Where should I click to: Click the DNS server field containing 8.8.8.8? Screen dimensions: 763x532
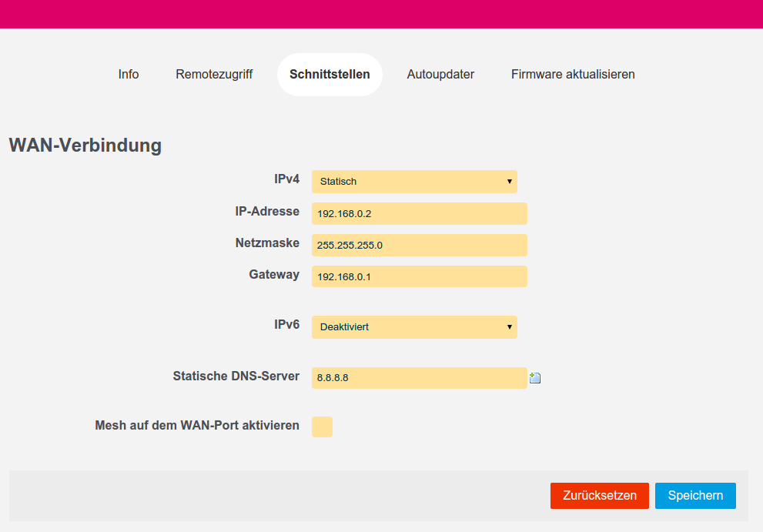click(419, 378)
